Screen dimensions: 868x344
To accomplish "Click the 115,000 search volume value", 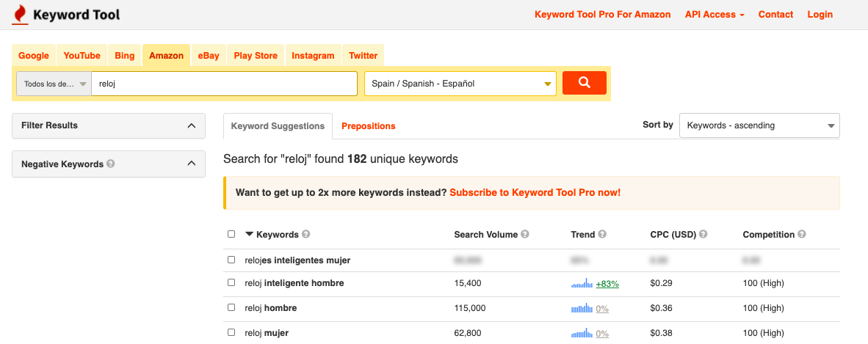I will [x=470, y=308].
